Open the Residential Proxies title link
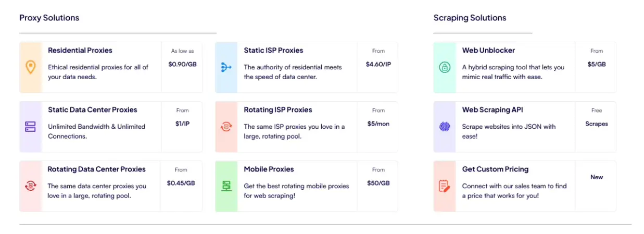 [80, 51]
